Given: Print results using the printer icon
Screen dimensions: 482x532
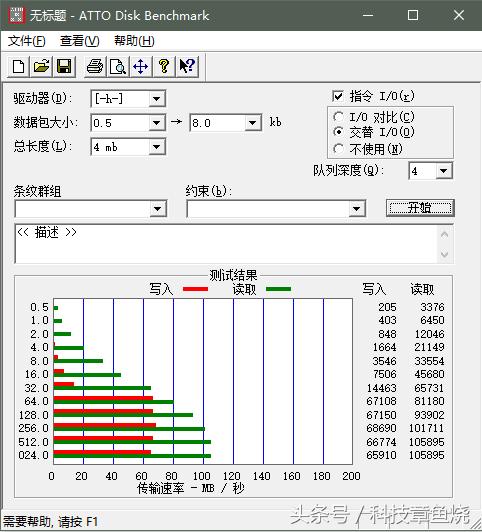Looking at the screenshot, I should pos(95,66).
